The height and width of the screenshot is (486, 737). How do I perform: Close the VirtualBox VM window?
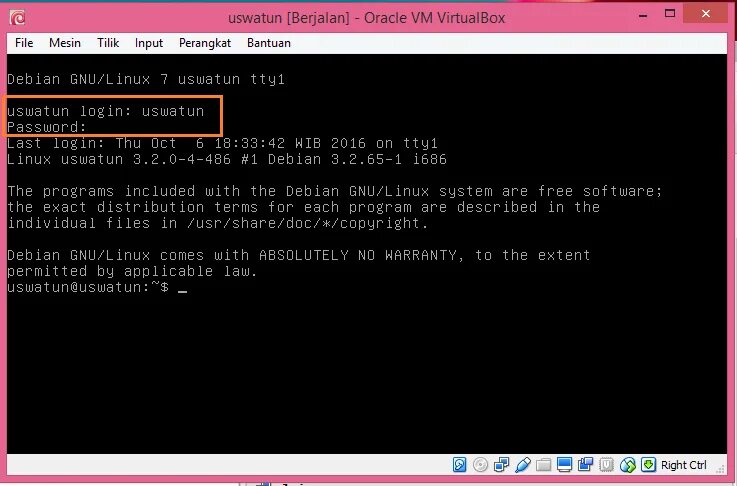pos(706,14)
